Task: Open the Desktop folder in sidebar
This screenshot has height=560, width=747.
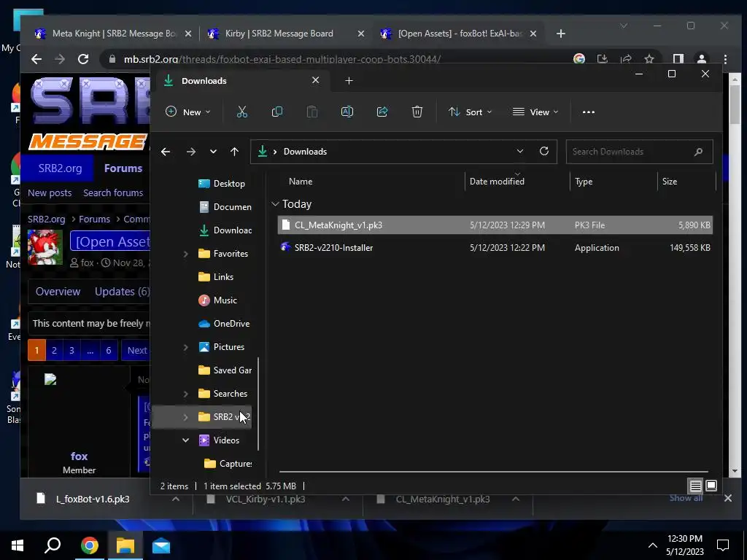Action: click(222, 184)
